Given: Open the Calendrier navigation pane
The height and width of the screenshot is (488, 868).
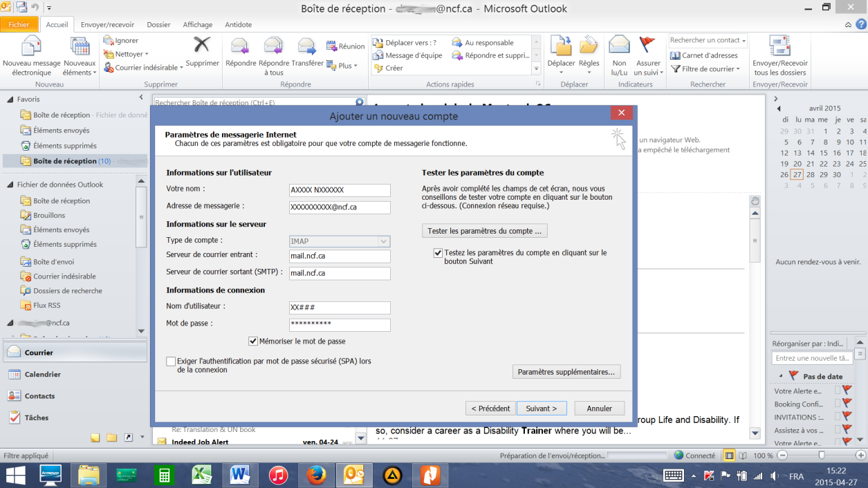Looking at the screenshot, I should pyautogui.click(x=75, y=374).
